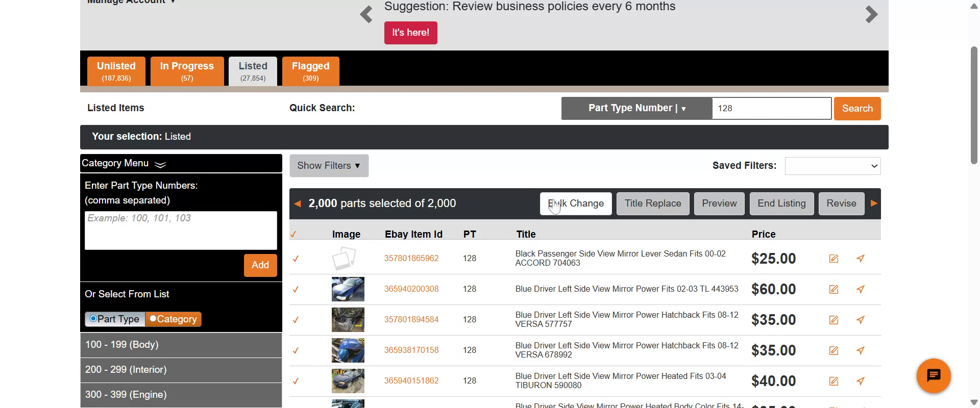Image resolution: width=980 pixels, height=408 pixels.
Task: Click send icon for VERSA 678992 row
Action: click(861, 350)
